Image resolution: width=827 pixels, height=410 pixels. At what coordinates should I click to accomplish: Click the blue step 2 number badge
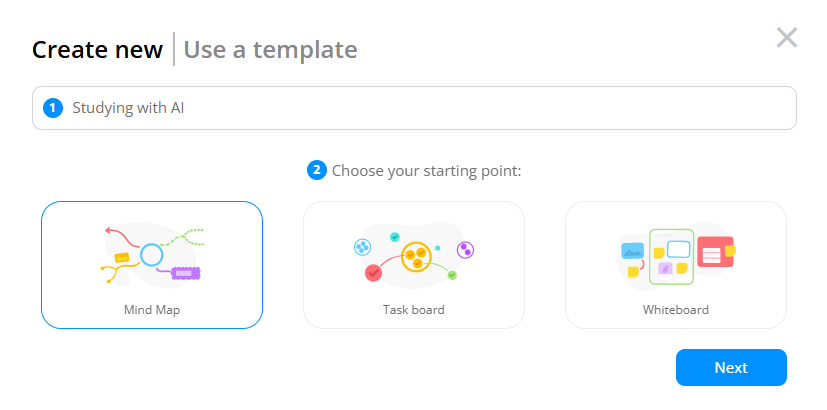point(316,170)
